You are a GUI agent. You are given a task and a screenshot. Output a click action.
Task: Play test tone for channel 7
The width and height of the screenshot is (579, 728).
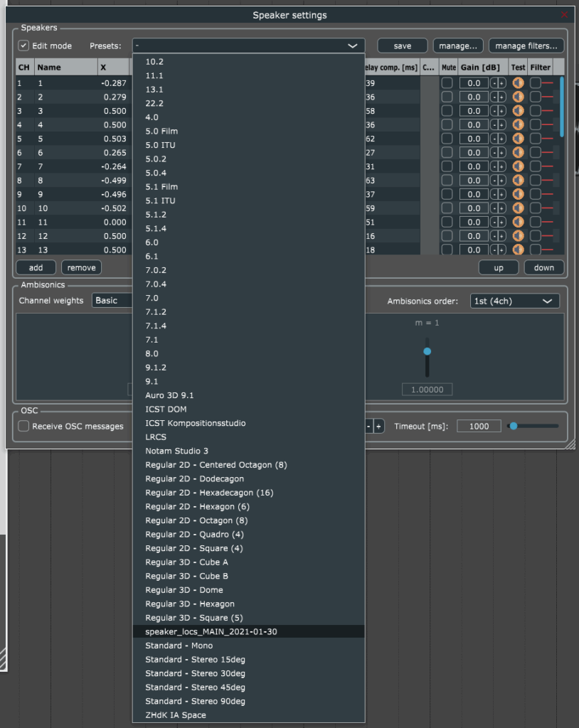coord(518,166)
